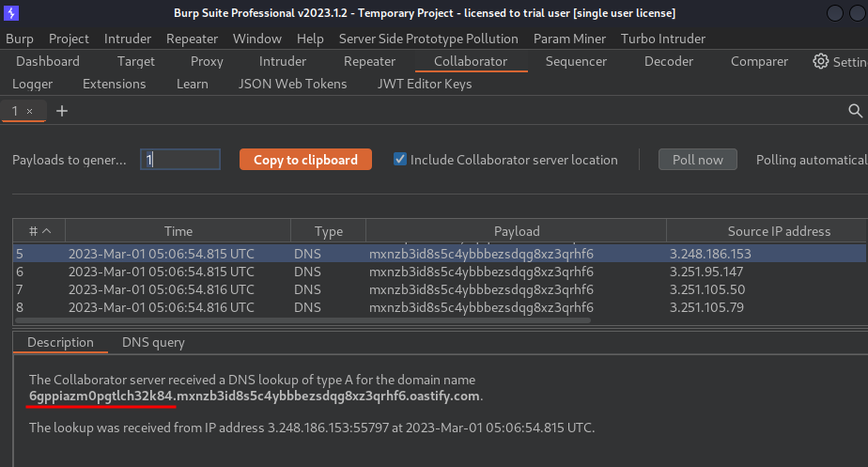Select the Collaborator tab

pos(471,61)
